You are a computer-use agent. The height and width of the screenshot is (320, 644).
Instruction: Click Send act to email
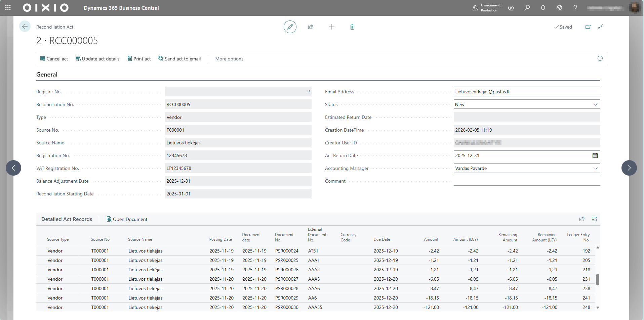(179, 59)
